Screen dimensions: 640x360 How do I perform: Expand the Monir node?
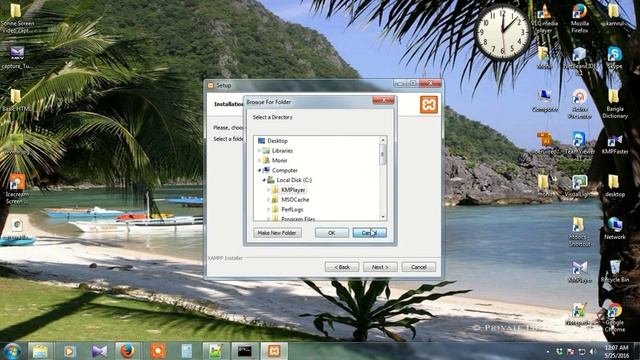[x=259, y=160]
